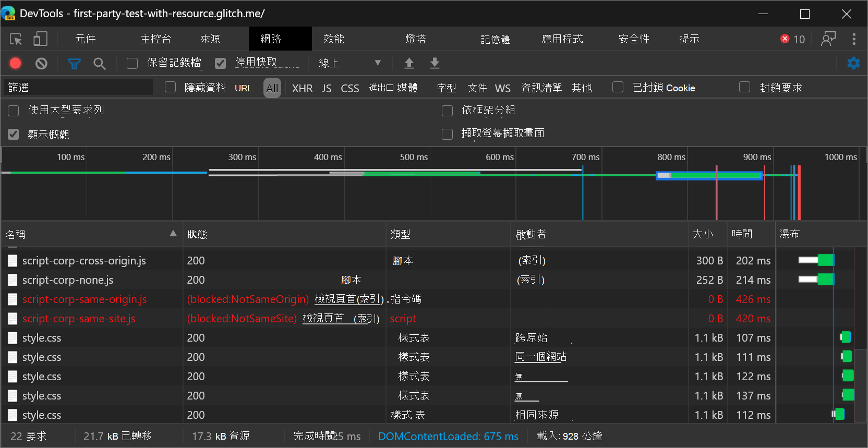Stop recording network log with the red record button
This screenshot has height=448, width=868.
16,63
